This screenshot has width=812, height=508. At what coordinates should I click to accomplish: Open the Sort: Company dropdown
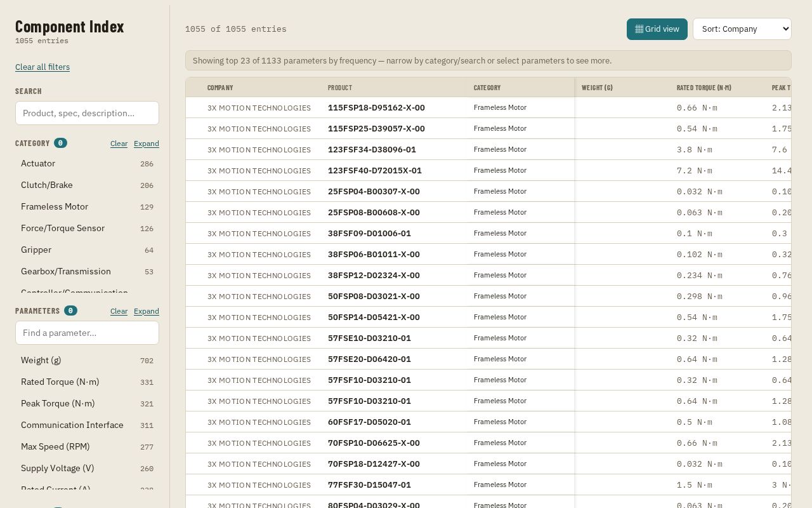click(742, 29)
